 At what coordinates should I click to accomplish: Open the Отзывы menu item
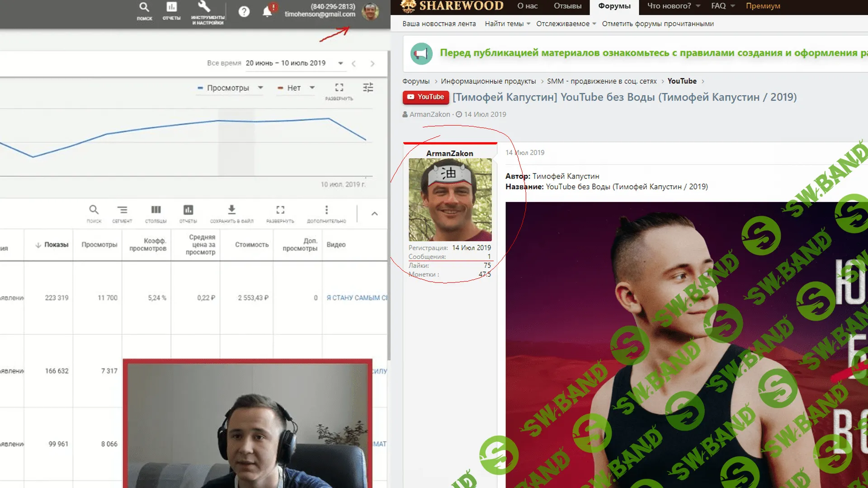tap(567, 6)
